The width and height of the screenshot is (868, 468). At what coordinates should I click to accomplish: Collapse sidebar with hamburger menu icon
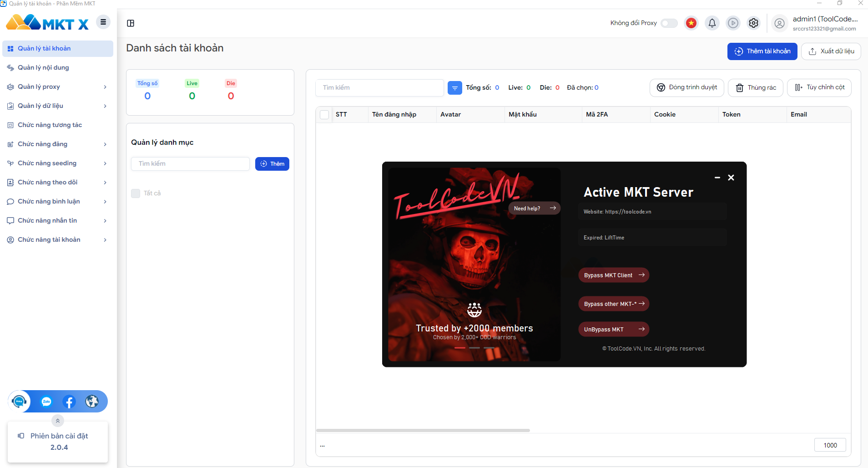coord(103,22)
